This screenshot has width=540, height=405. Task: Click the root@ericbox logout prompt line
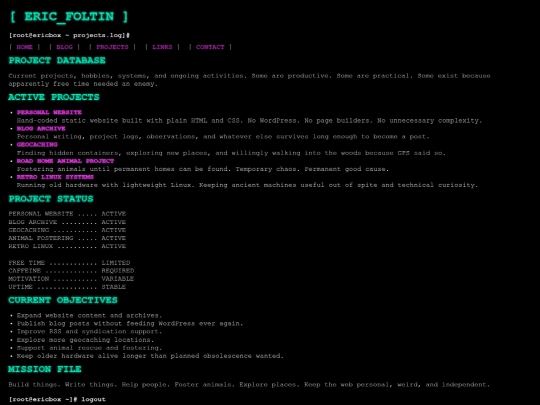[57, 399]
